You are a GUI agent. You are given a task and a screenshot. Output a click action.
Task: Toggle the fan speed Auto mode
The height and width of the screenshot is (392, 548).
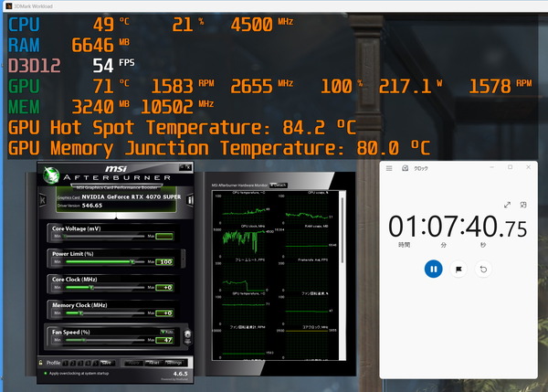pos(167,332)
